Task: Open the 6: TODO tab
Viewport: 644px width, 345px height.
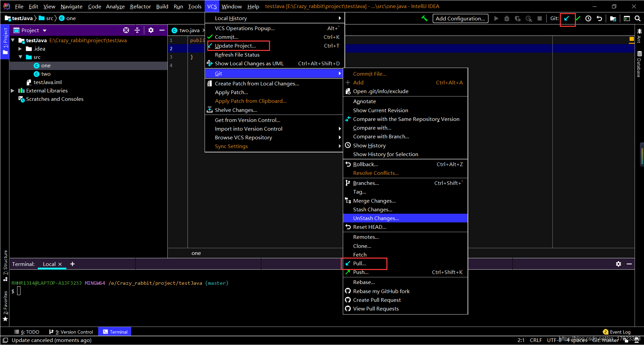Action: 27,332
